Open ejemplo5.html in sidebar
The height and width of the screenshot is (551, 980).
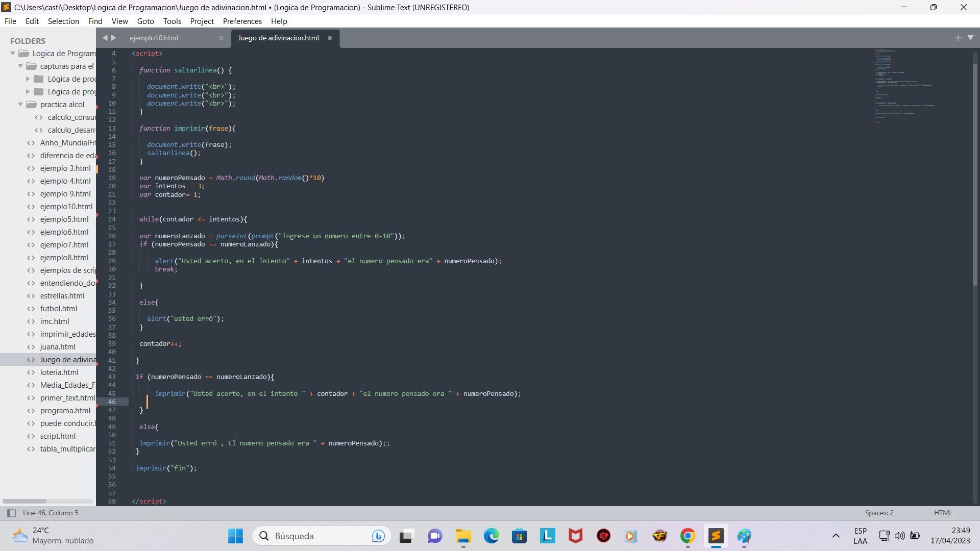(64, 219)
